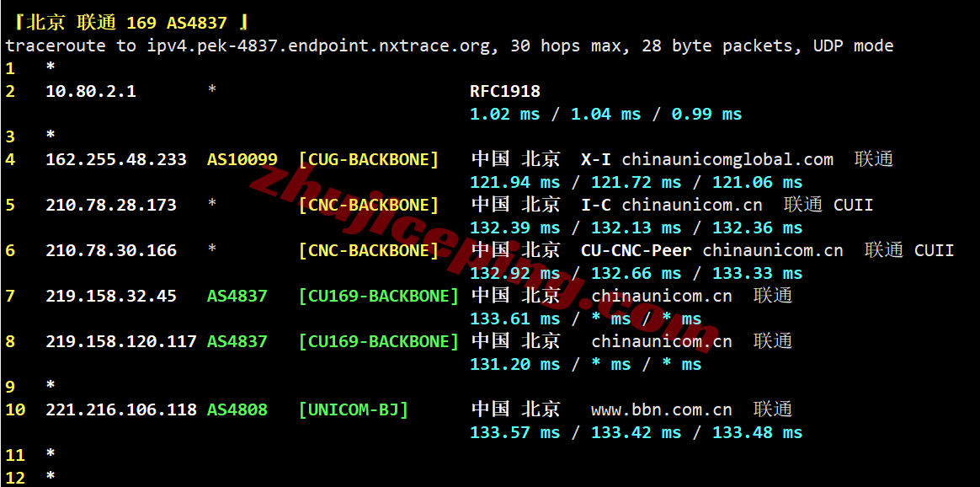Click the [CUG-BACKBONE] tag
The image size is (980, 487).
tap(369, 159)
